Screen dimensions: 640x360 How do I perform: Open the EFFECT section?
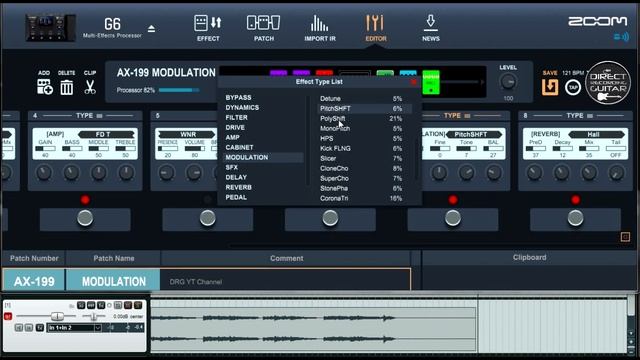click(x=208, y=28)
